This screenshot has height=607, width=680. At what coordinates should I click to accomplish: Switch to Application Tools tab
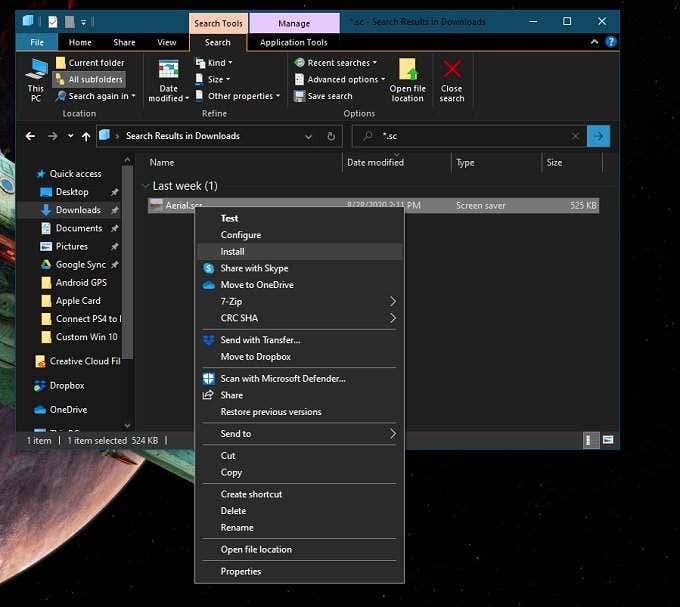point(294,42)
